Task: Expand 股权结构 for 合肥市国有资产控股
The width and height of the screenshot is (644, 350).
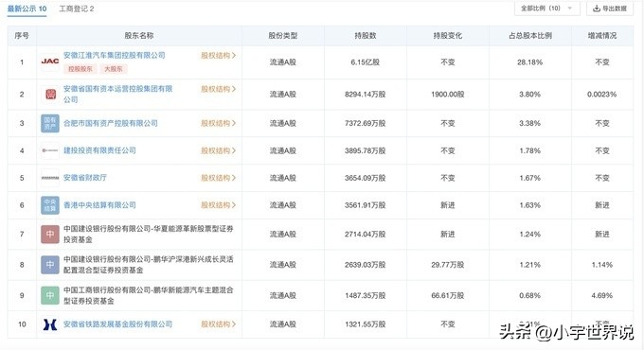Action: click(218, 123)
